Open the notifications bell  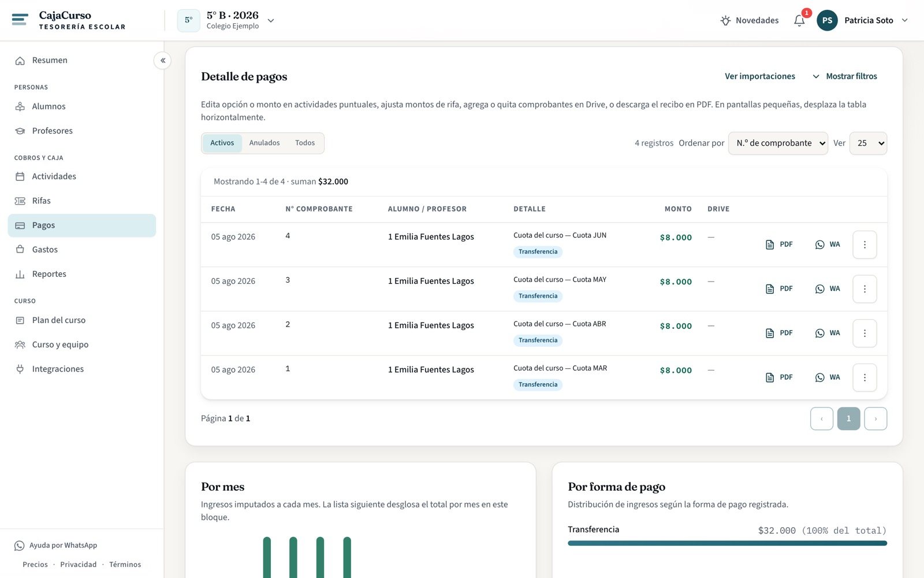[x=799, y=20]
